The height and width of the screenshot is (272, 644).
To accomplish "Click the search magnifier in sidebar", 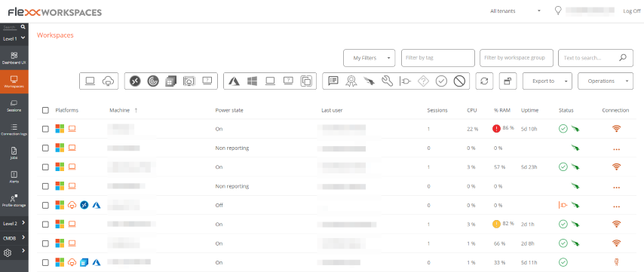I will (x=23, y=27).
